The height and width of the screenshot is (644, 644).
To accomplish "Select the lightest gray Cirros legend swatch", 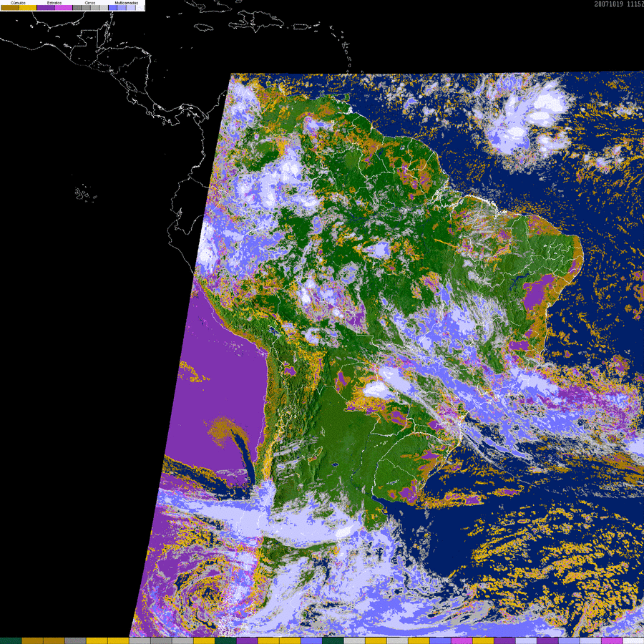I will click(103, 7).
